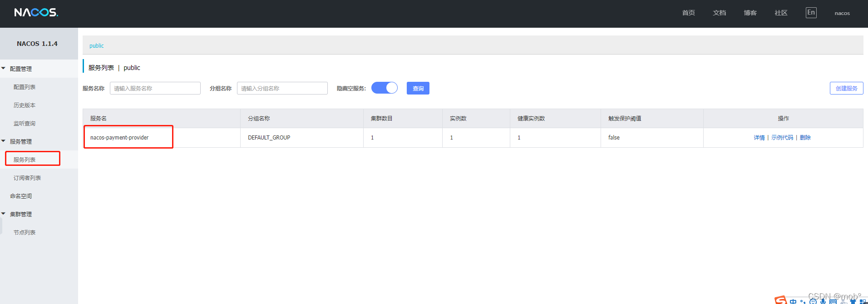Click the Sogou microphone voice input icon

point(823,301)
